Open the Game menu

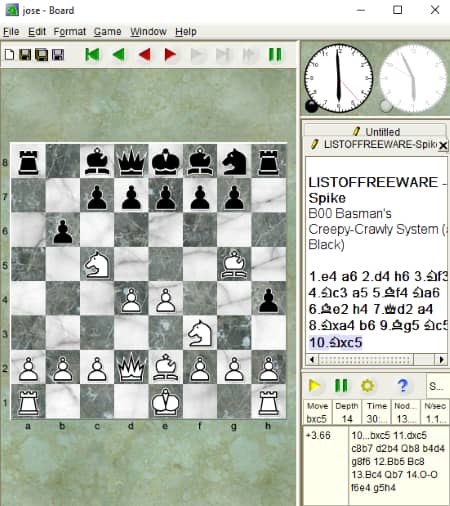107,32
